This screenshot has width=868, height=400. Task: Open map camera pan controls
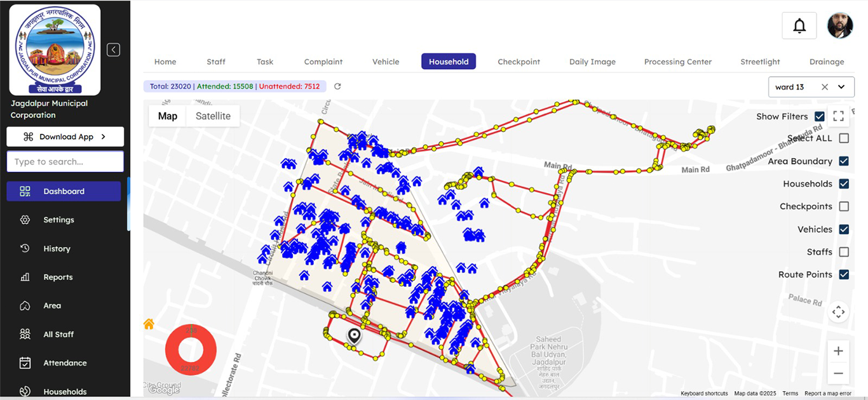[x=838, y=312]
